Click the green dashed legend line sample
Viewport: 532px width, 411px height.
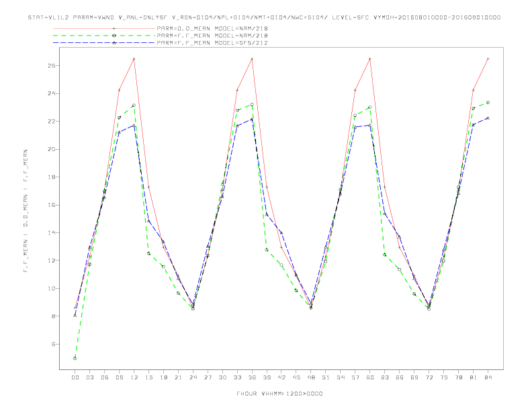[x=104, y=36]
